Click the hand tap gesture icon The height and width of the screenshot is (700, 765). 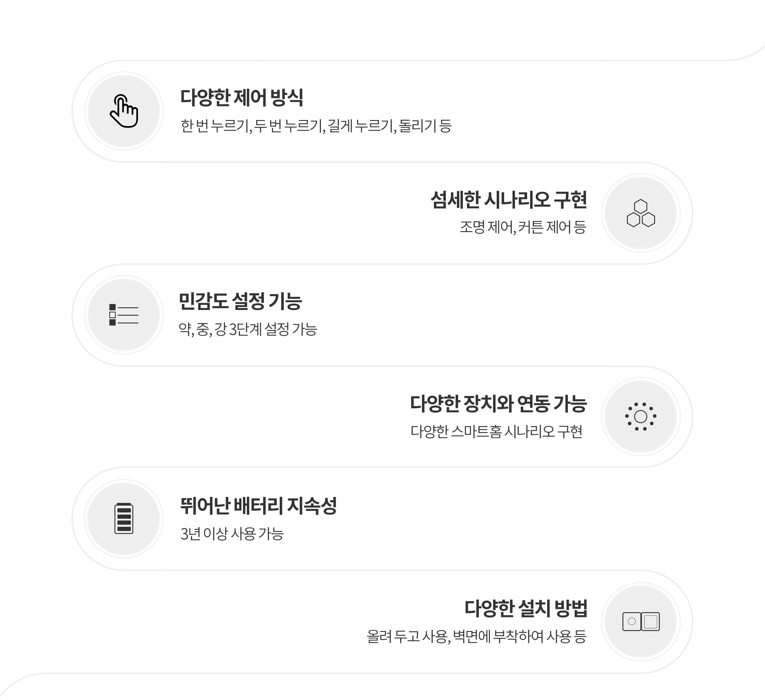tap(124, 111)
